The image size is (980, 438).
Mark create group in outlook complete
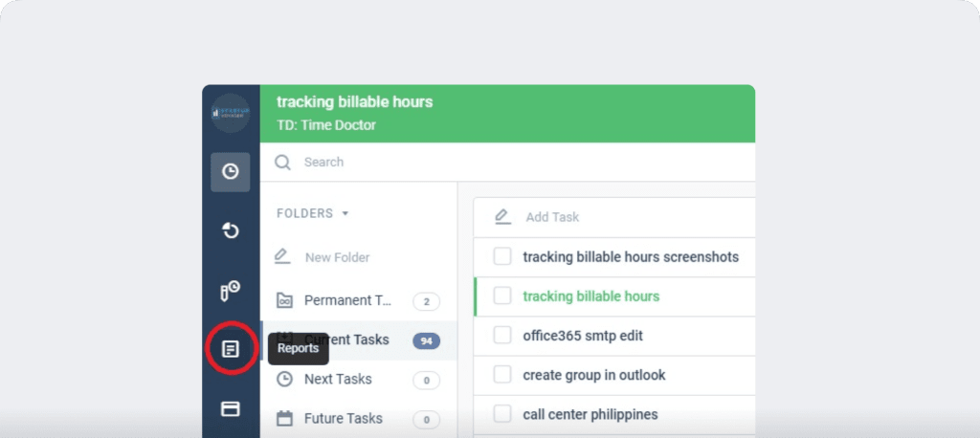click(x=502, y=375)
